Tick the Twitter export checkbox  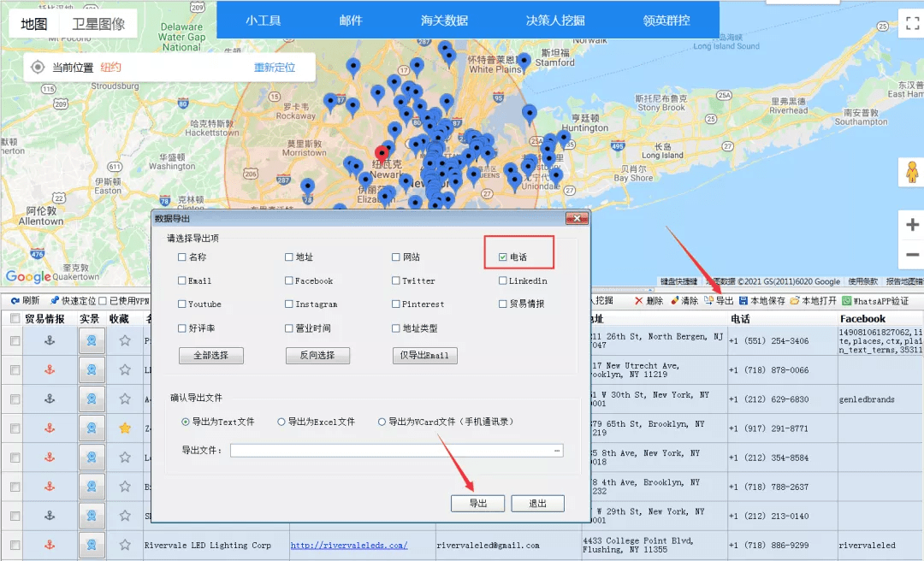tap(396, 280)
